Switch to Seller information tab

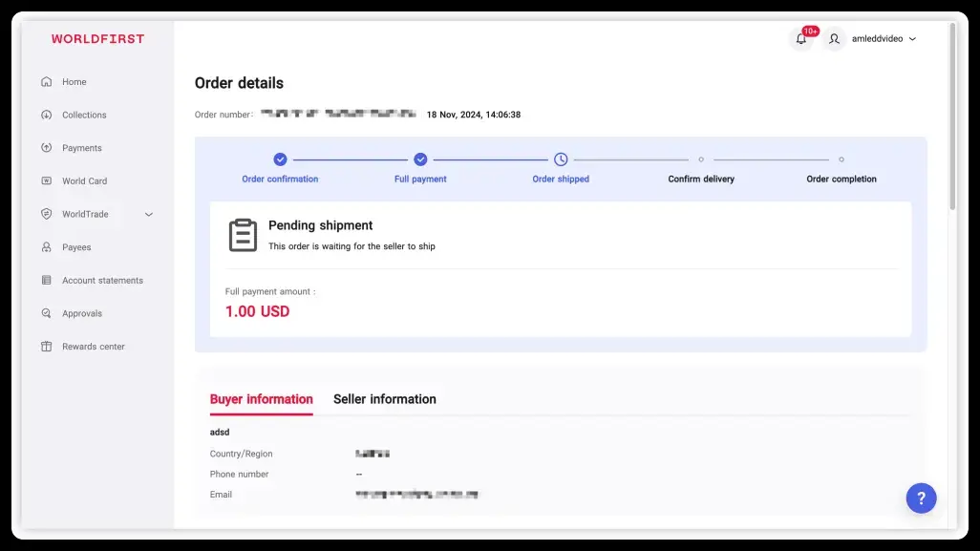[x=384, y=399]
